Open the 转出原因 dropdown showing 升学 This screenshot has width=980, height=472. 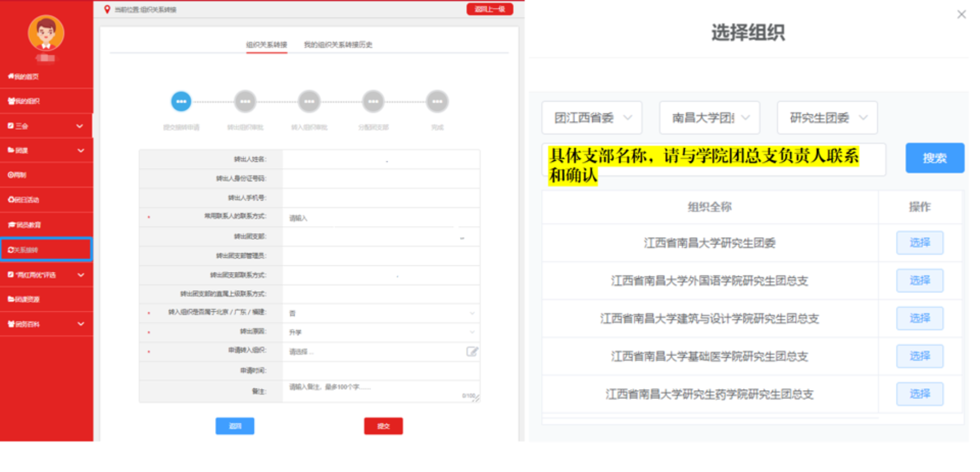381,332
